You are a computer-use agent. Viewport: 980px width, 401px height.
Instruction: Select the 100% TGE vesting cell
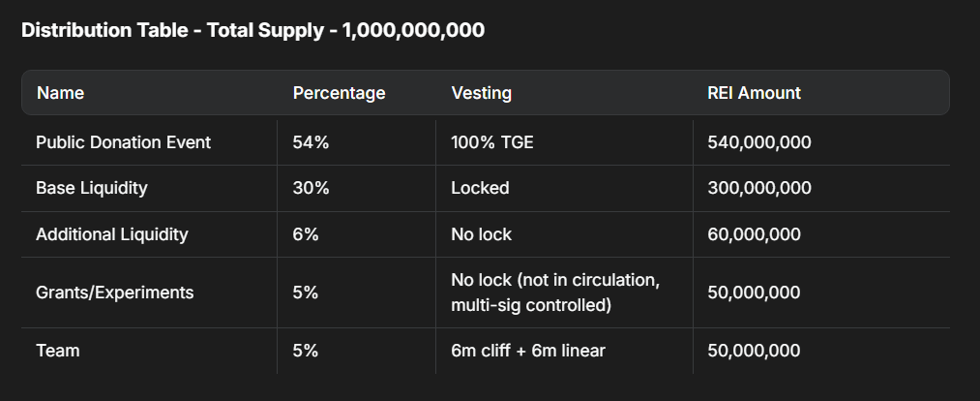(491, 142)
